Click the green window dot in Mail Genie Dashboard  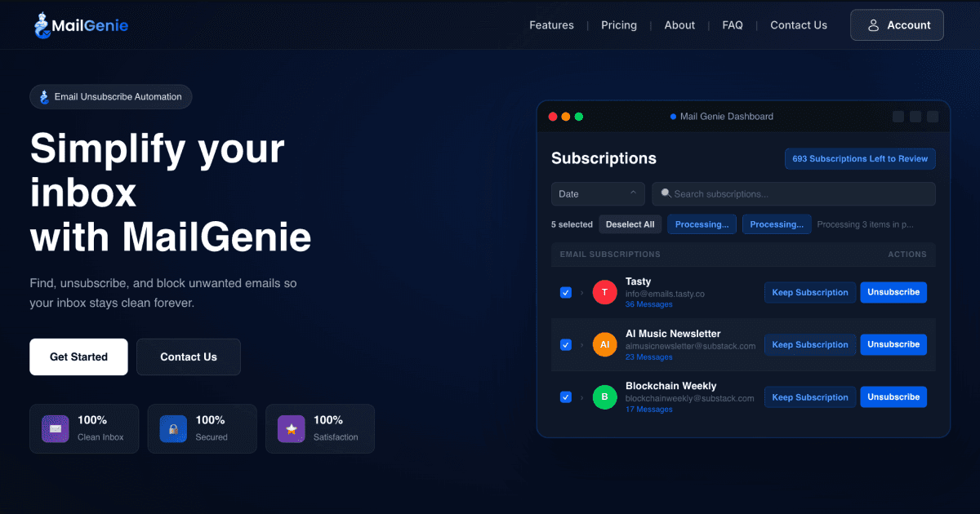point(579,117)
